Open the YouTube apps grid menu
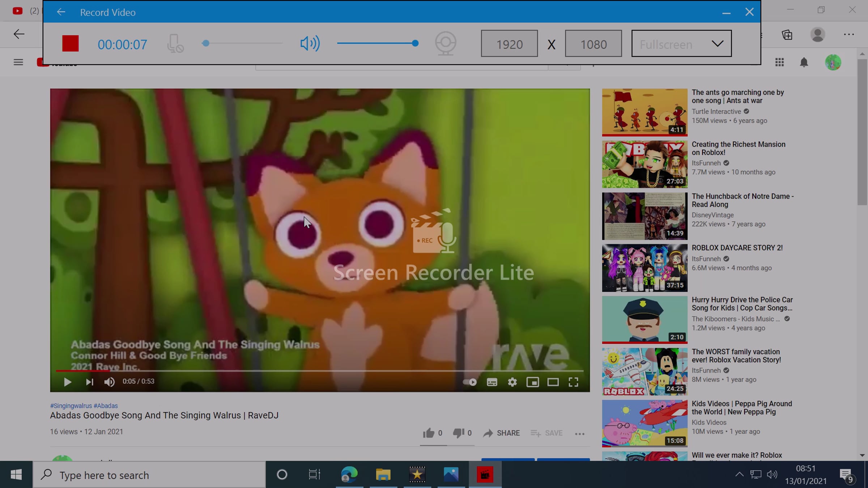The width and height of the screenshot is (868, 488). click(x=779, y=62)
